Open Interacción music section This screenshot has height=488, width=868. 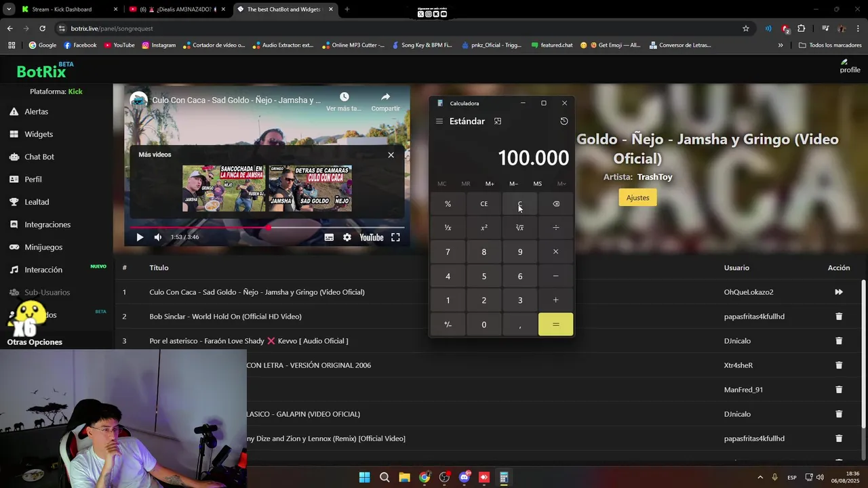(x=36, y=270)
